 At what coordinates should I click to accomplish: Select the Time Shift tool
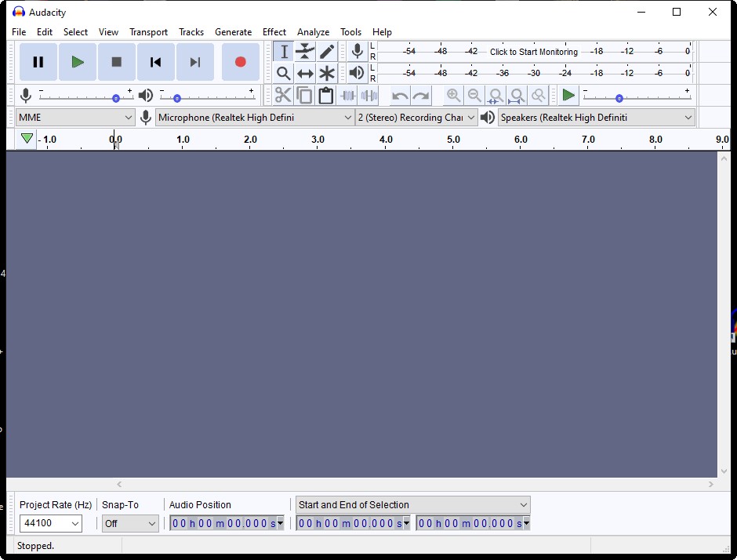tap(305, 74)
